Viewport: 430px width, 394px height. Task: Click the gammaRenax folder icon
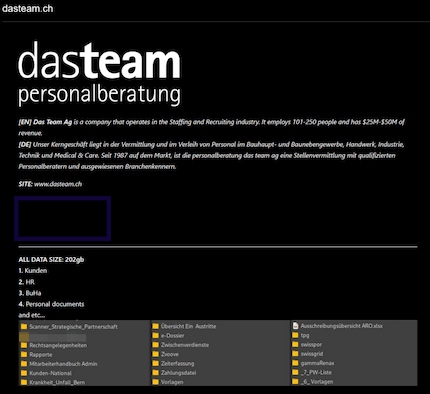tap(295, 363)
